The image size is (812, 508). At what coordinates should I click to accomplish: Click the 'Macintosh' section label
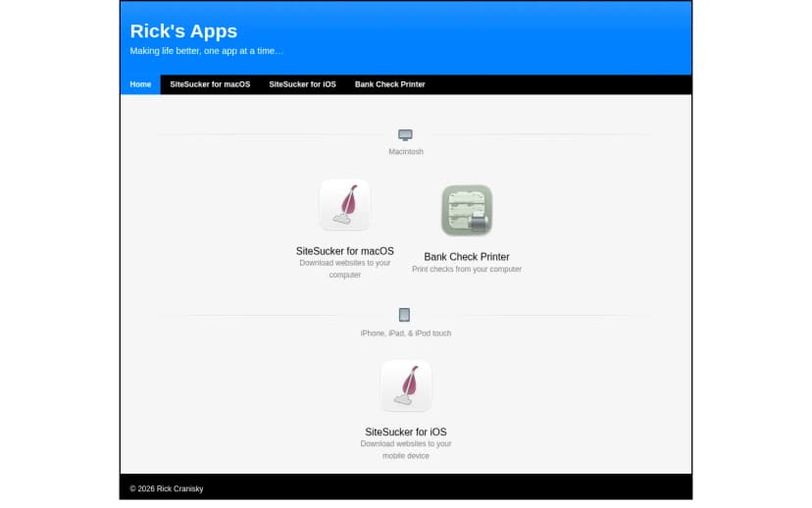pyautogui.click(x=406, y=152)
